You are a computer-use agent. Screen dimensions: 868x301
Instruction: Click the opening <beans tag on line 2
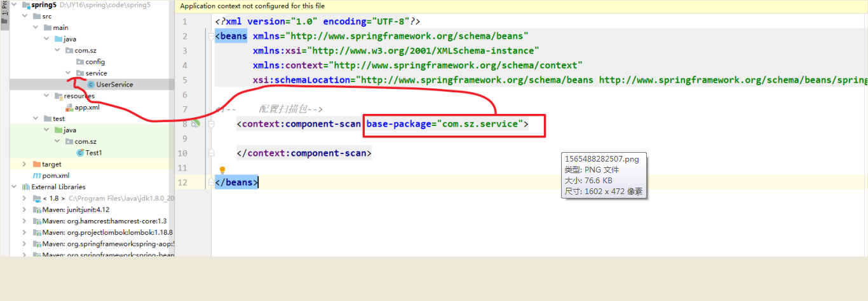231,36
